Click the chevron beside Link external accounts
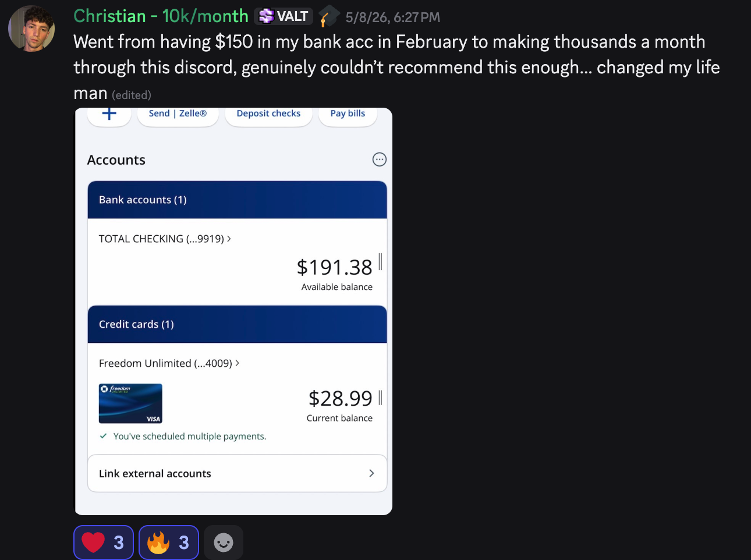Screen dimensions: 751x560 coord(371,473)
